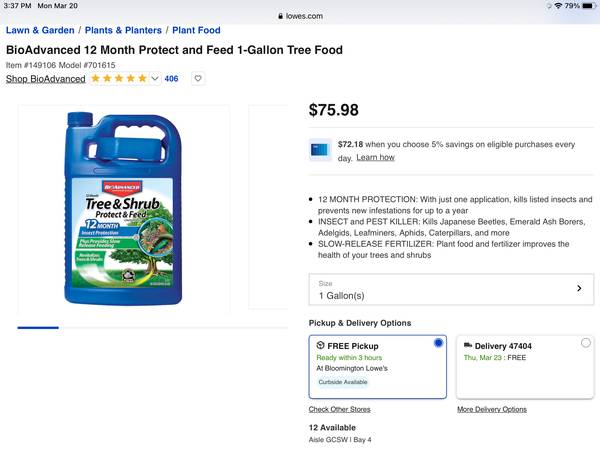Click the delivery truck icon

click(467, 346)
